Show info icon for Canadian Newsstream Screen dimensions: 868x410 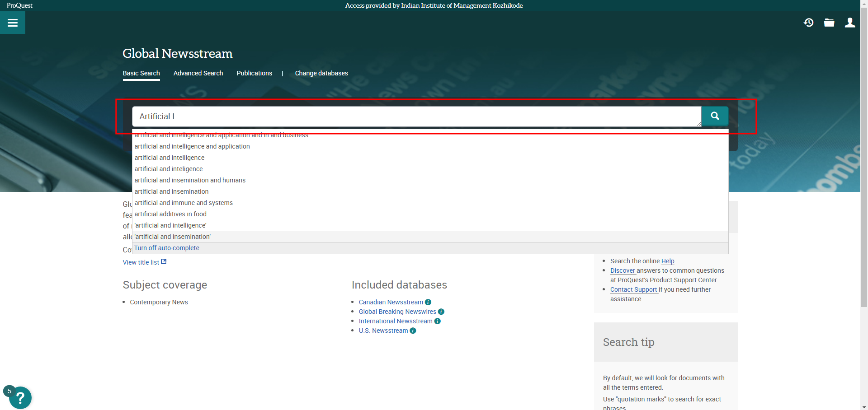[x=428, y=302]
